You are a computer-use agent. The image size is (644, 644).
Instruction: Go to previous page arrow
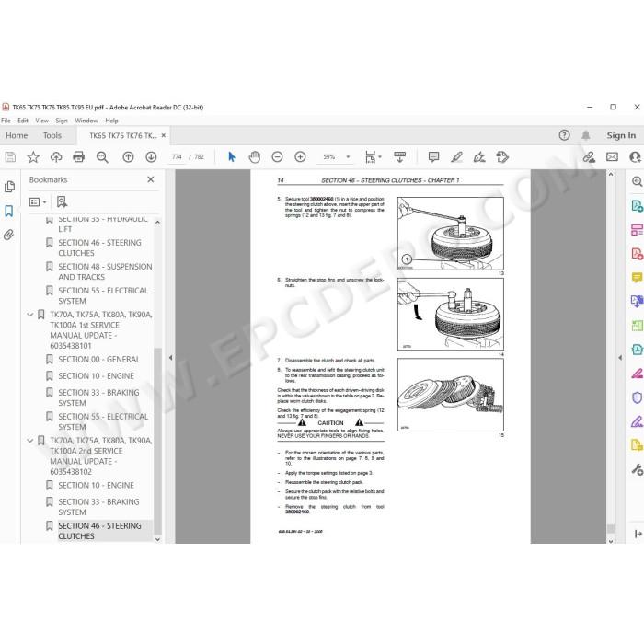tap(128, 157)
